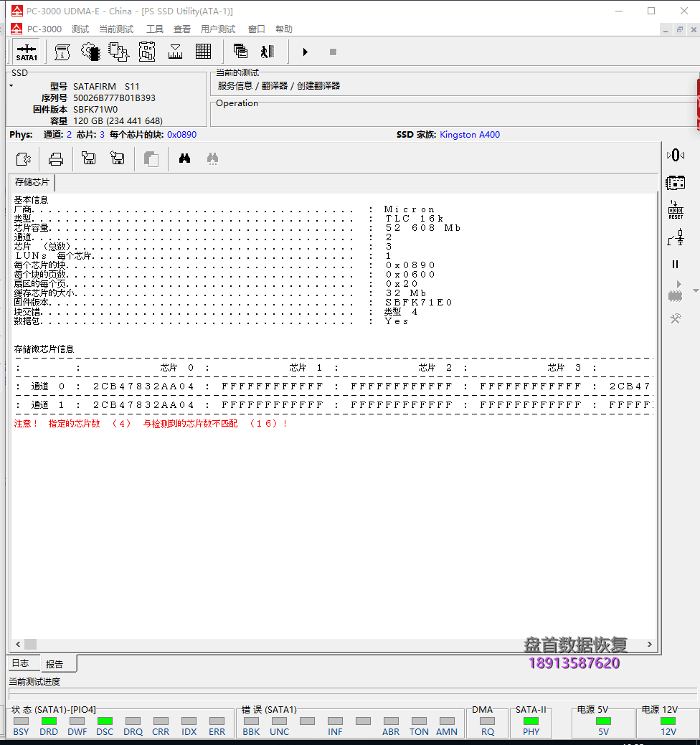Screen dimensions: 700x745
Task: Open the 用户测试 menu
Action: [218, 29]
